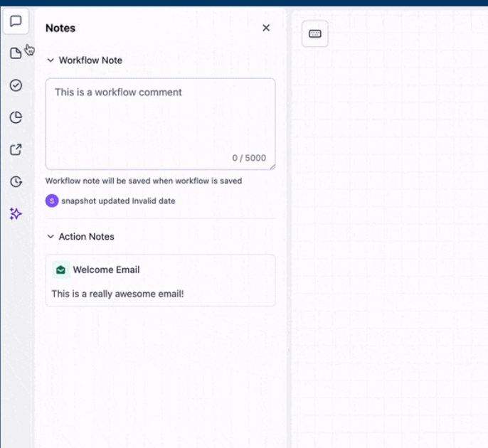
Task: Click the "This is a really awesome email!" note text
Action: click(117, 293)
